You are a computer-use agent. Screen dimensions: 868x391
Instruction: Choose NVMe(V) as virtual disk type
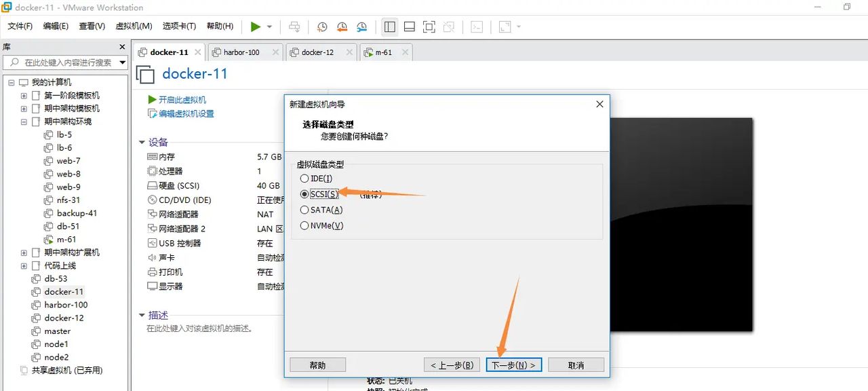pyautogui.click(x=304, y=225)
